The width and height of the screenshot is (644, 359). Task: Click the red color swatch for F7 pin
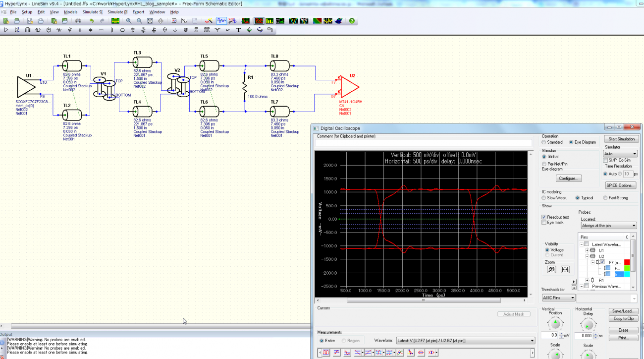point(627,262)
